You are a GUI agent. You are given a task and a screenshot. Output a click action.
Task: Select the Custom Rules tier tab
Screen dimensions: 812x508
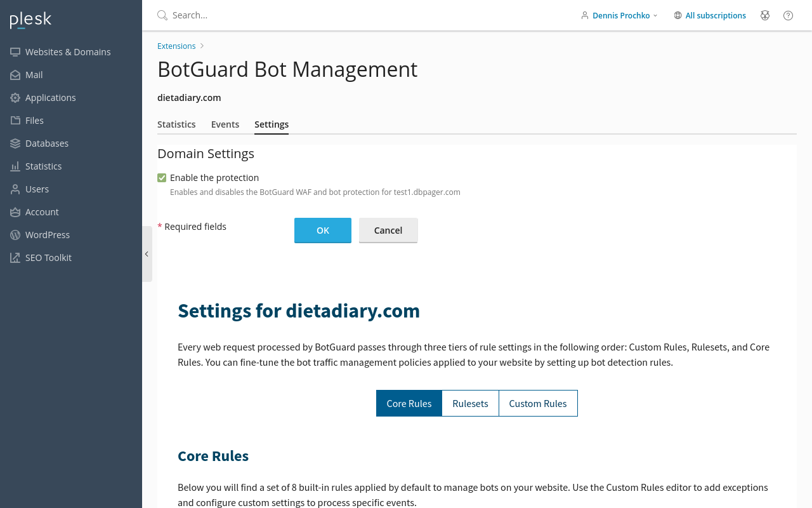point(538,403)
